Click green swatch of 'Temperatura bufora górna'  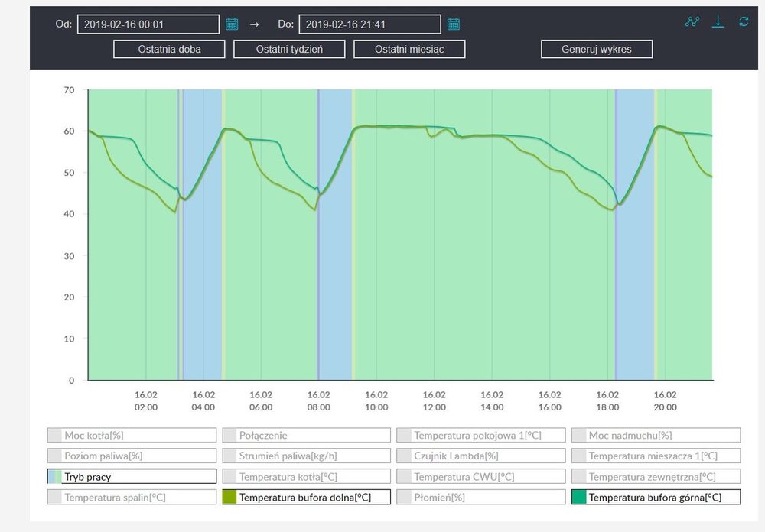(x=579, y=498)
